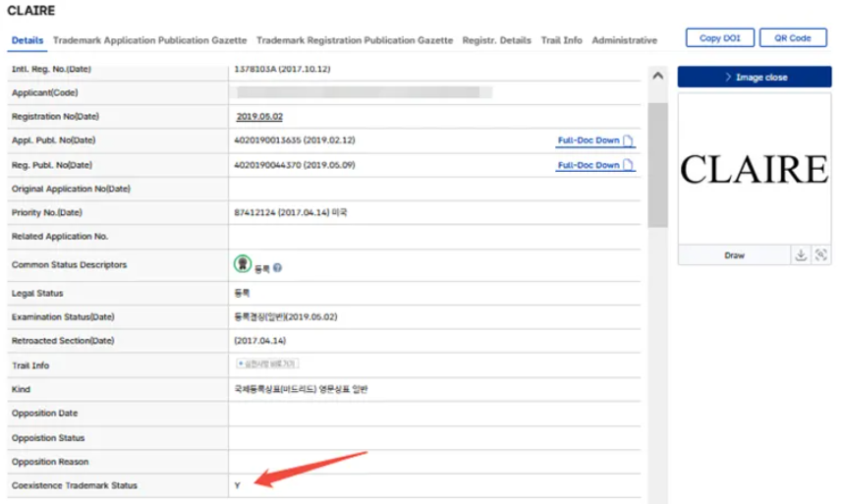Switch to Trademark Application Publication Gazette tab
The image size is (841, 504).
[x=149, y=40]
